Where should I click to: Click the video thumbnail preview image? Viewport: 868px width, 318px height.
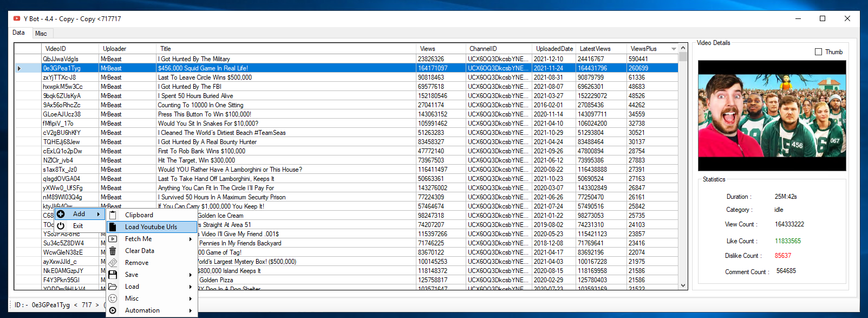772,115
